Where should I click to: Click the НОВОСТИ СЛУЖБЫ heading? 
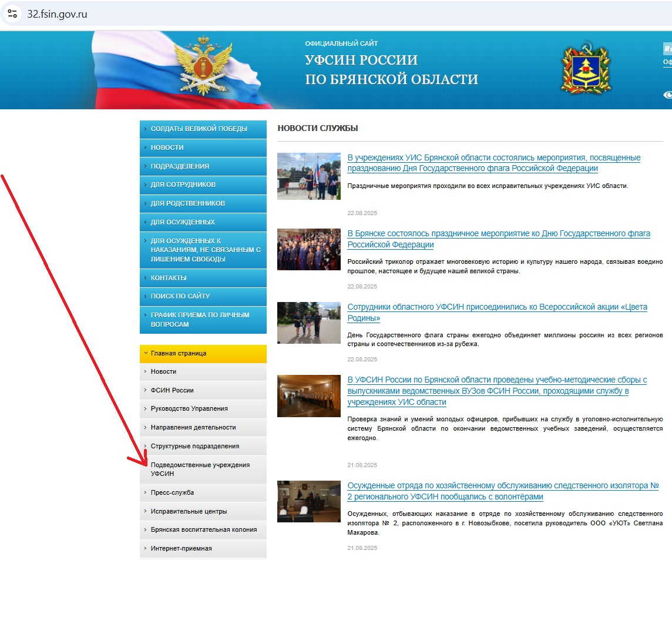pos(318,128)
